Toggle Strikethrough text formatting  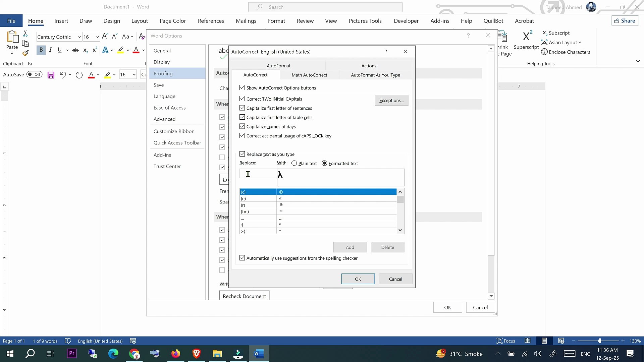75,50
